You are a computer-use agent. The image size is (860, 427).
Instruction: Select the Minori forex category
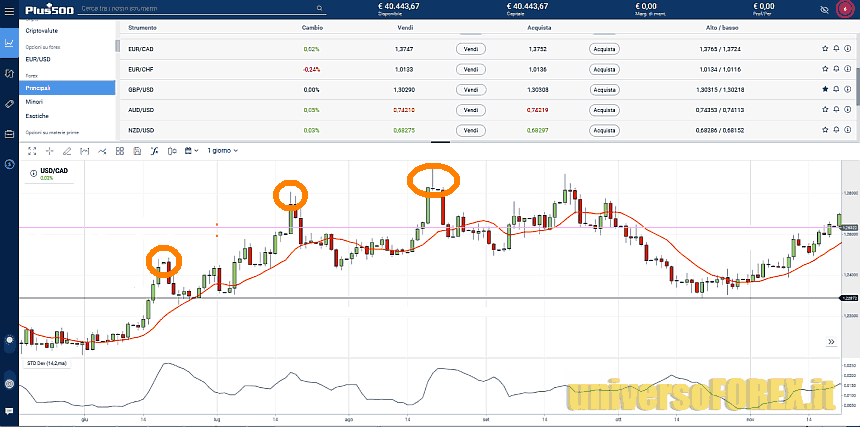pyautogui.click(x=35, y=101)
